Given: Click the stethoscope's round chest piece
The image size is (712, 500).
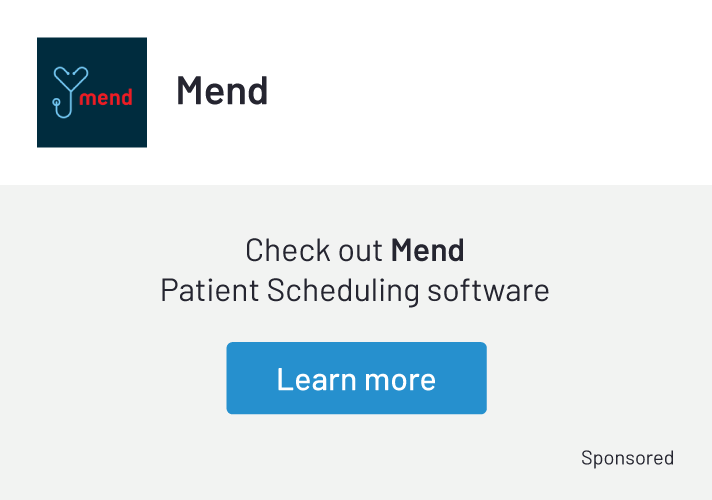Looking at the screenshot, I should (58, 100).
